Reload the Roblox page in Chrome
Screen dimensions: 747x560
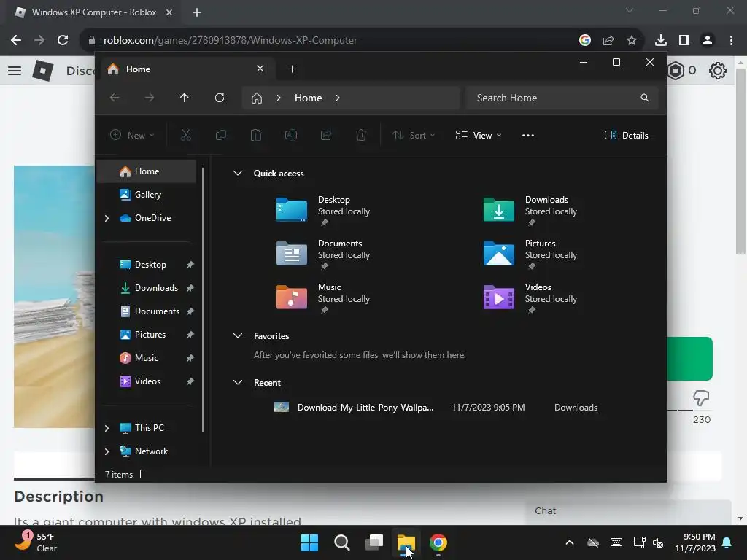coord(63,40)
